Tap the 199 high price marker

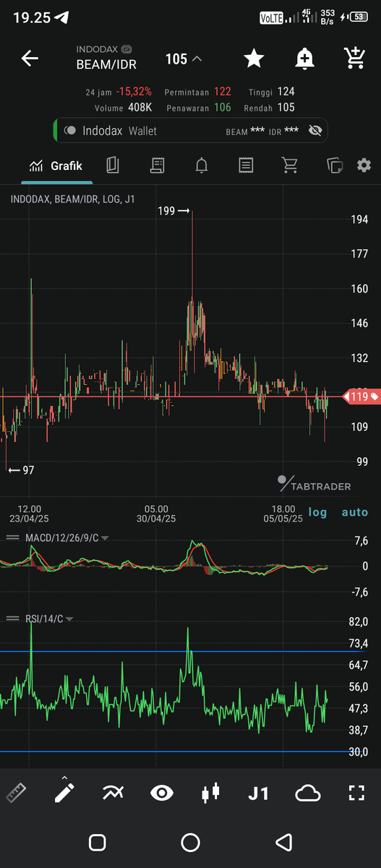click(174, 211)
